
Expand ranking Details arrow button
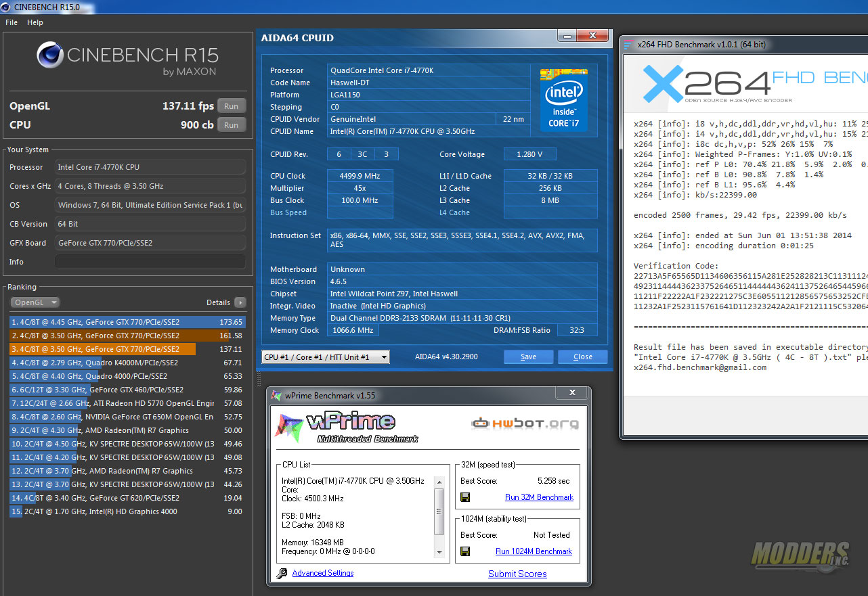(x=240, y=302)
